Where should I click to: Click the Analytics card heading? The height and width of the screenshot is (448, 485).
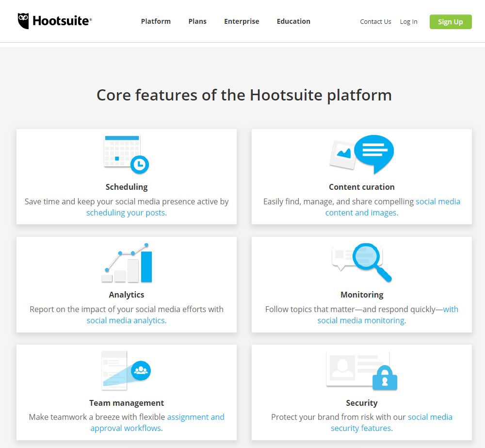coord(127,295)
